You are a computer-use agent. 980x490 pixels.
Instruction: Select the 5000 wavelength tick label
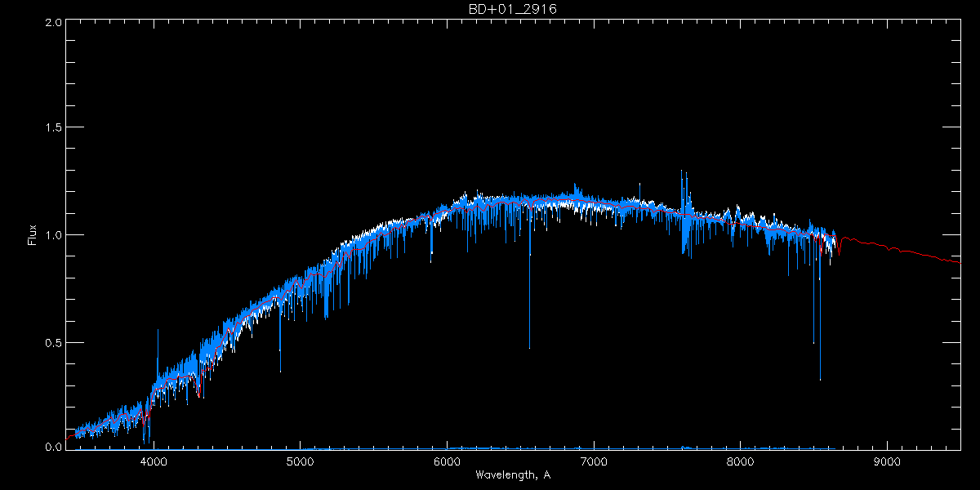[x=301, y=461]
